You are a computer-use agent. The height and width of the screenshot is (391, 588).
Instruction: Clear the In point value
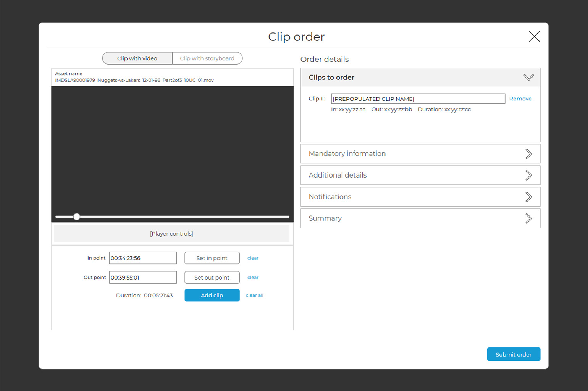253,258
